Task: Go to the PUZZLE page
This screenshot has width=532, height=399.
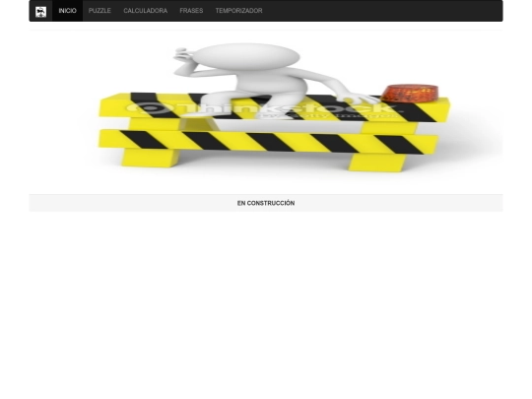Action: click(100, 11)
